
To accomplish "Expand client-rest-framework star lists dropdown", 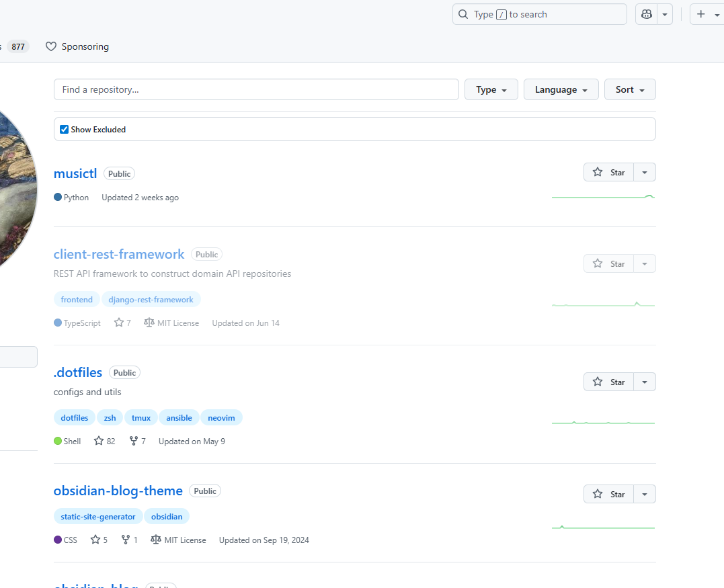I will (x=645, y=263).
